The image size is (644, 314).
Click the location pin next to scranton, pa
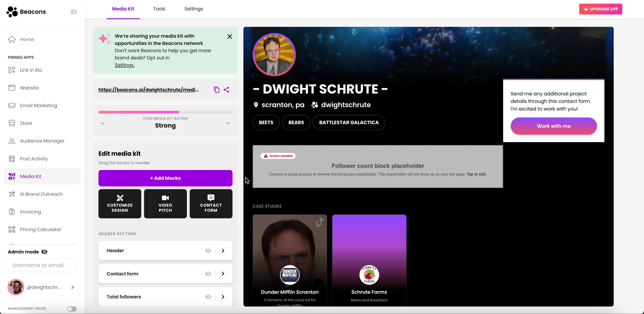[x=256, y=105]
